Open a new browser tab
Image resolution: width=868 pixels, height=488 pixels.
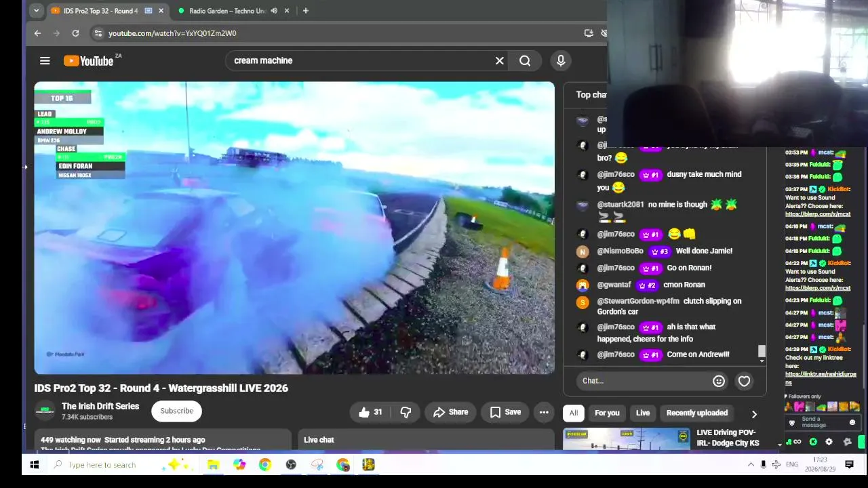click(305, 11)
